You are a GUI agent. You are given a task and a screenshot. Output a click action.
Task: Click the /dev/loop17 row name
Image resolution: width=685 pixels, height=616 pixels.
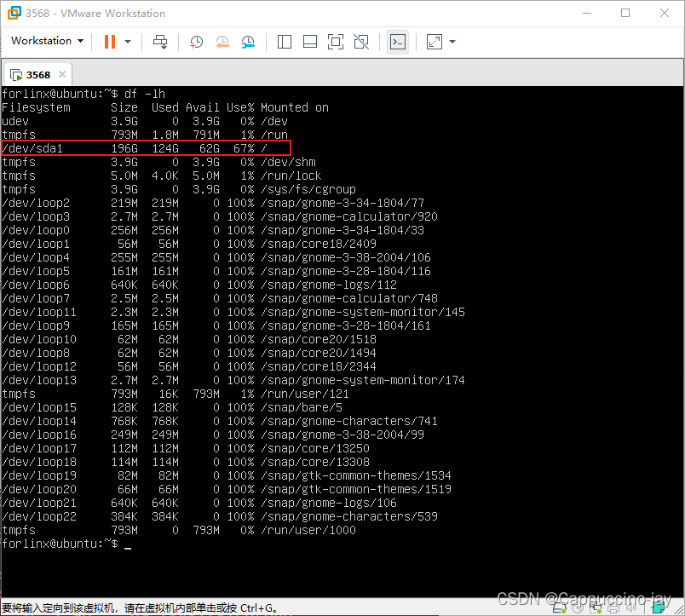click(39, 449)
